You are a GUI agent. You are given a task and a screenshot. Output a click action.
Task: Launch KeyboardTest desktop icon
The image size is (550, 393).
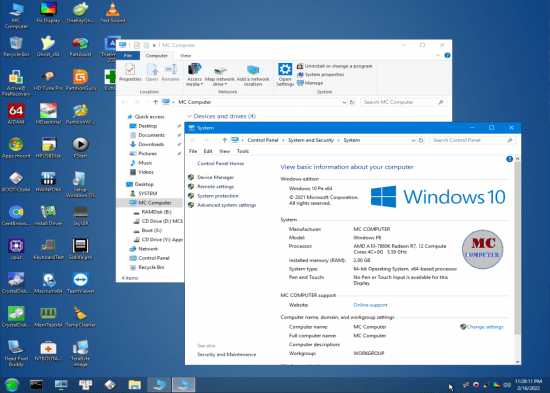click(48, 249)
